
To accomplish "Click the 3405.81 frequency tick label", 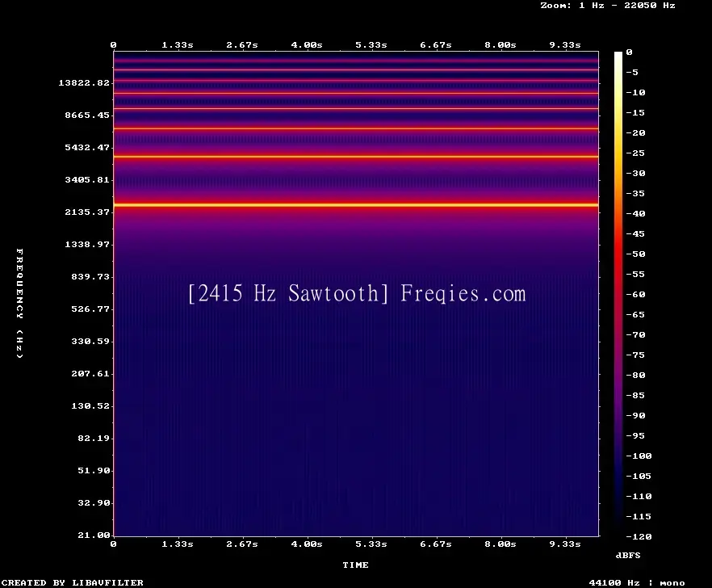I will tap(87, 179).
